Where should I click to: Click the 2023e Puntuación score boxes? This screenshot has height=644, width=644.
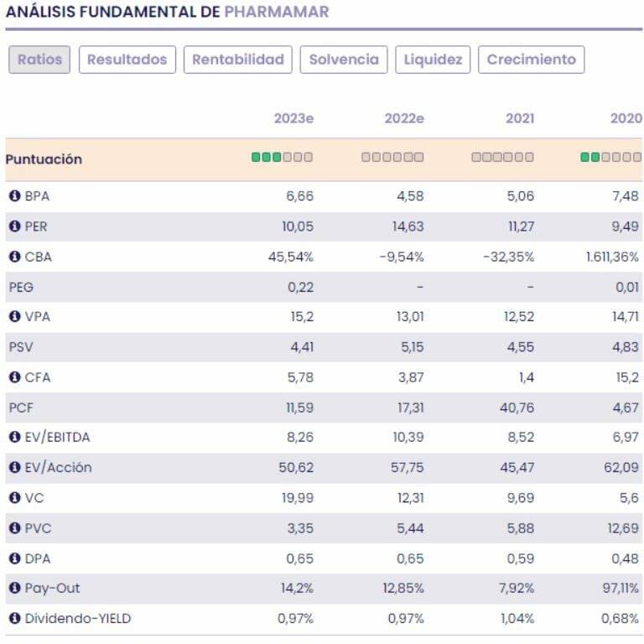[x=282, y=158]
